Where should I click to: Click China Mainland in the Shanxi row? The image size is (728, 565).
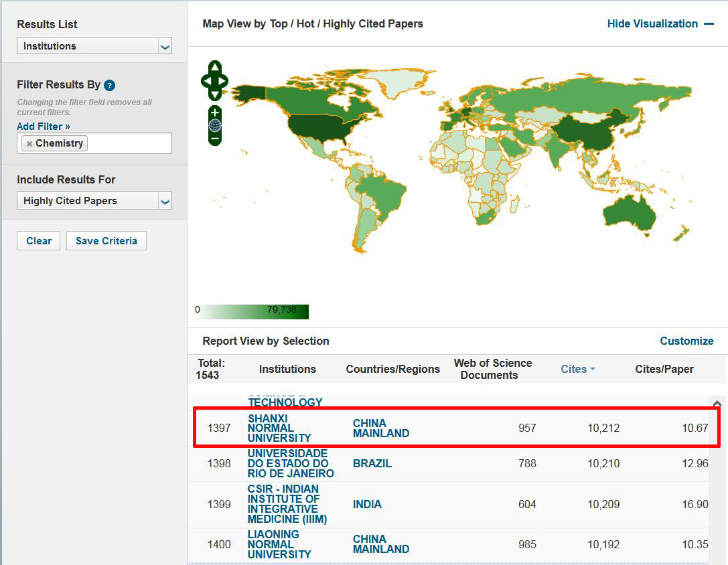(x=380, y=428)
